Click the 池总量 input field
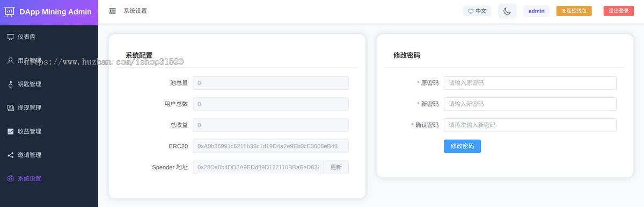Screen dimensions: 644x207 (x=270, y=83)
